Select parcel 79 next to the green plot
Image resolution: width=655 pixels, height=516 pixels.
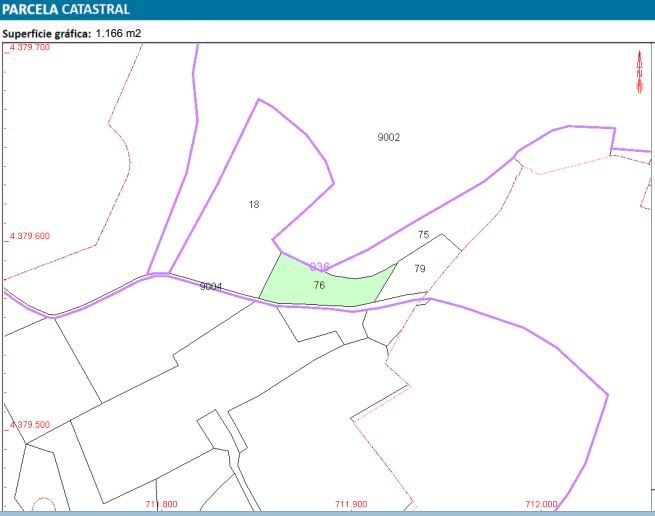click(420, 269)
